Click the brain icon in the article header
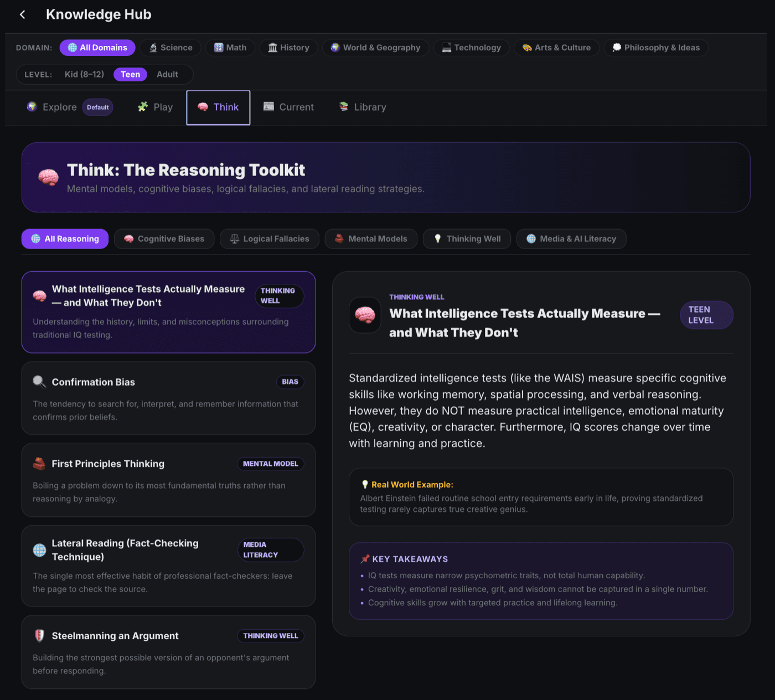 [365, 315]
